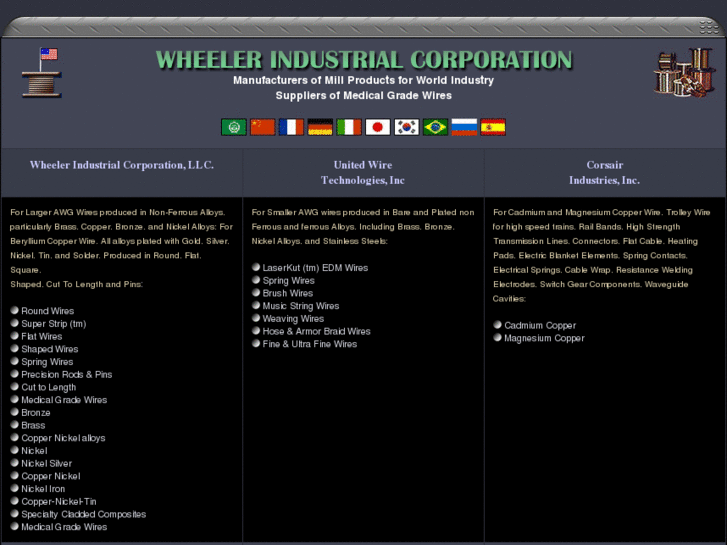Open Specialty Cladded Composites link
Image resolution: width=727 pixels, height=545 pixels.
coord(83,514)
